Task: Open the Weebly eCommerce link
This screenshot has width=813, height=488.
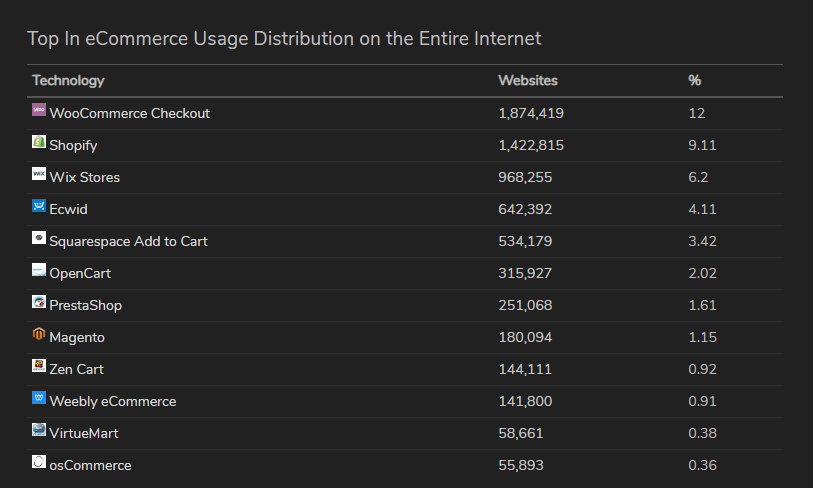Action: point(113,401)
